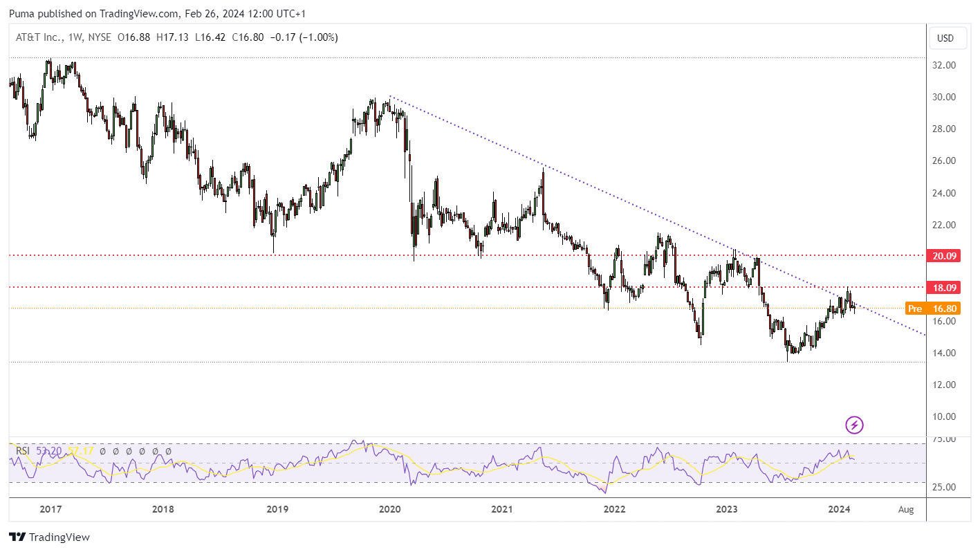Image resolution: width=980 pixels, height=552 pixels.
Task: Click the purple lightning bolt event icon
Action: pos(855,425)
